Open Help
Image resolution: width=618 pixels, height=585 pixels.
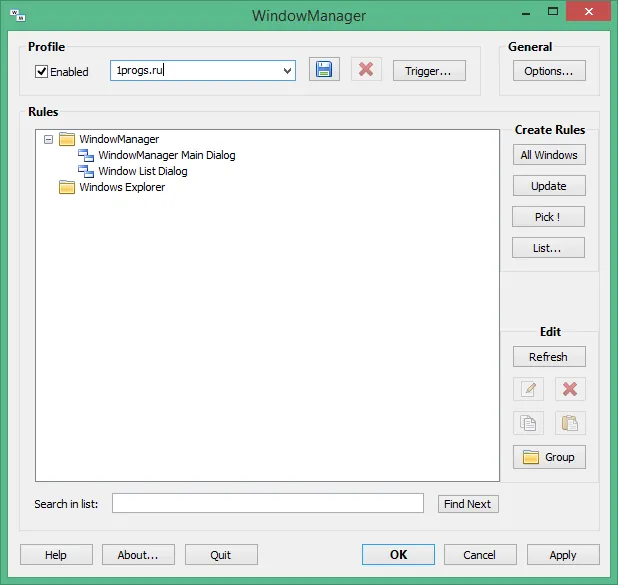pos(56,555)
